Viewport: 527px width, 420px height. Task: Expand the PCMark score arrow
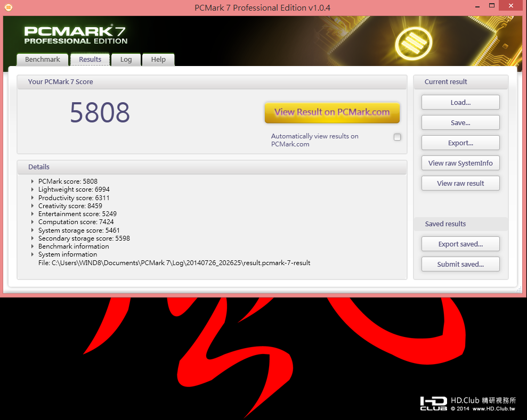pyautogui.click(x=33, y=182)
